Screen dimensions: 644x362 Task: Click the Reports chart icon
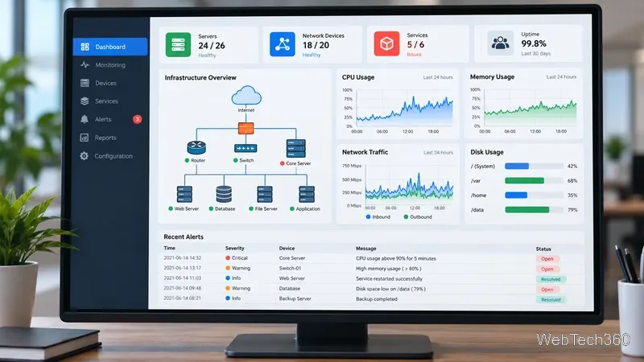pyautogui.click(x=85, y=138)
